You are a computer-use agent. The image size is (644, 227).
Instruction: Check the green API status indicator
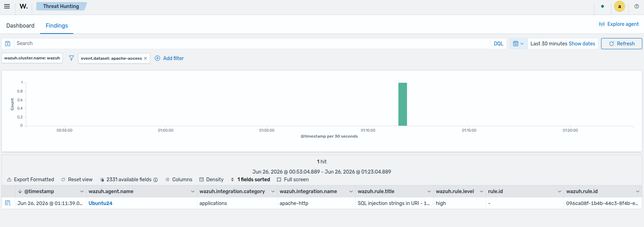click(603, 6)
